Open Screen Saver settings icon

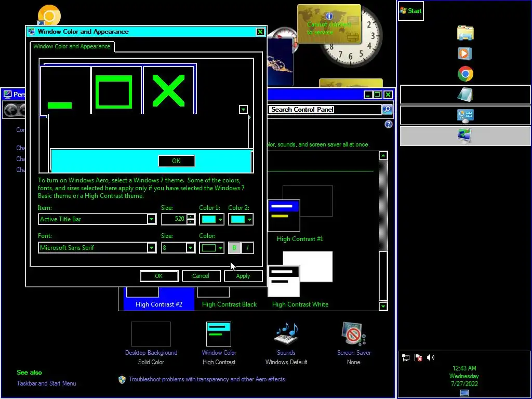(x=353, y=334)
